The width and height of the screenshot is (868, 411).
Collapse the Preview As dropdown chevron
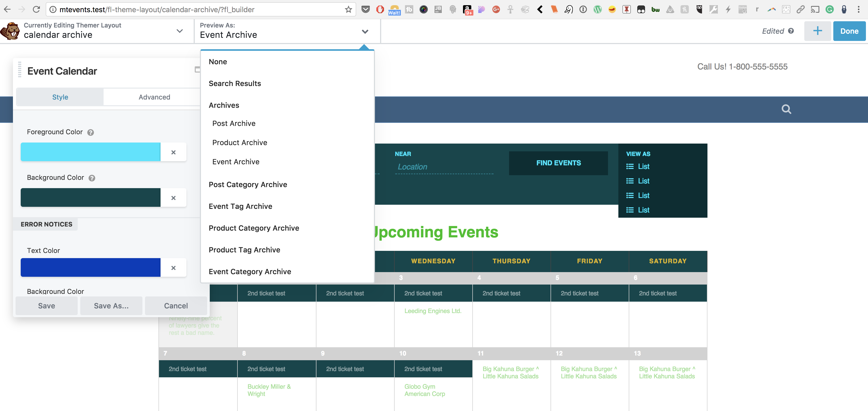coord(365,31)
